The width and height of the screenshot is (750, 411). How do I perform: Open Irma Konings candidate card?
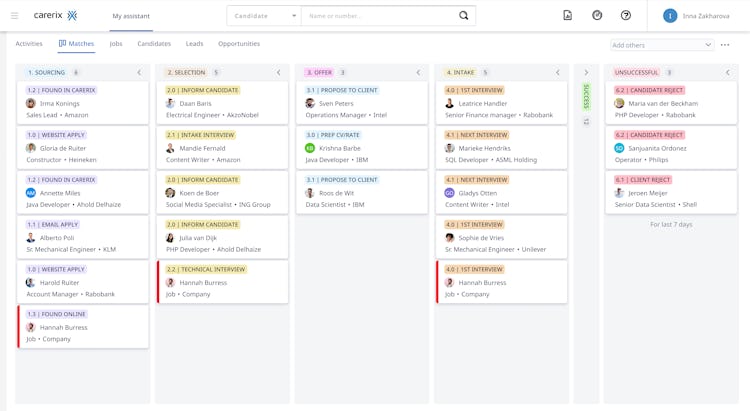(83, 103)
